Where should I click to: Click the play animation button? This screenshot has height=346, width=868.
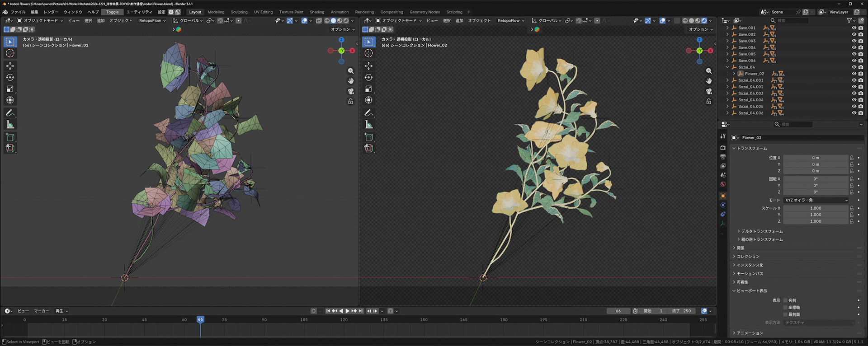(348, 311)
